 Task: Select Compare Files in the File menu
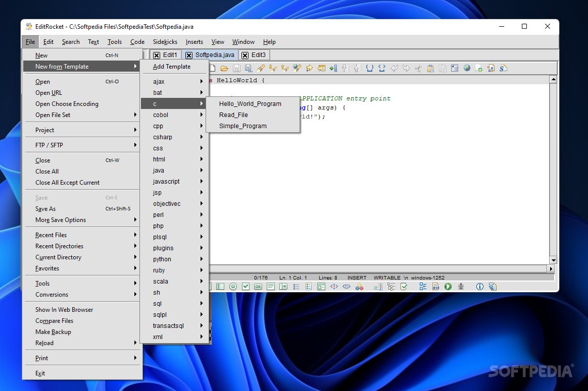click(x=82, y=320)
